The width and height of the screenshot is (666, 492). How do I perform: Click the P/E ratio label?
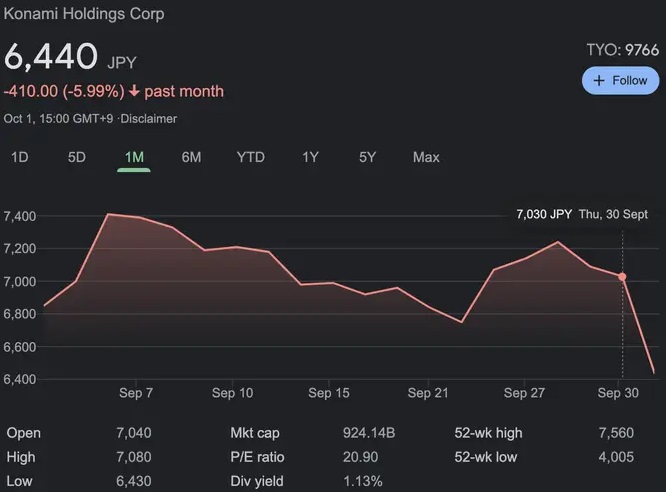click(x=257, y=457)
